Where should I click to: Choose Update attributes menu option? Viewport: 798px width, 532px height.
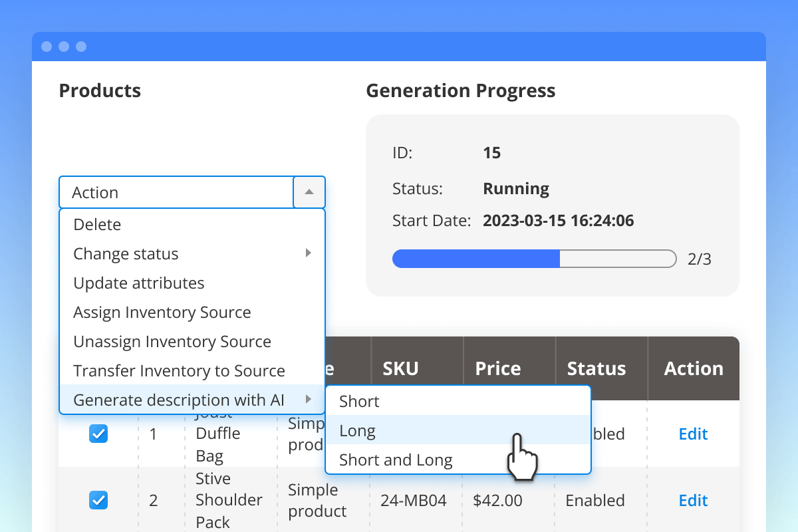click(x=139, y=283)
